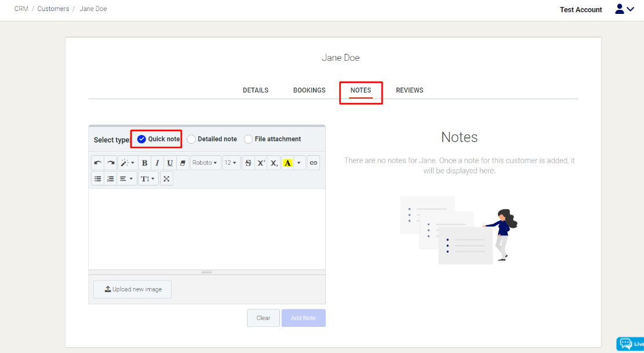644x353 pixels.
Task: Choose the File attachment option
Action: (248, 139)
